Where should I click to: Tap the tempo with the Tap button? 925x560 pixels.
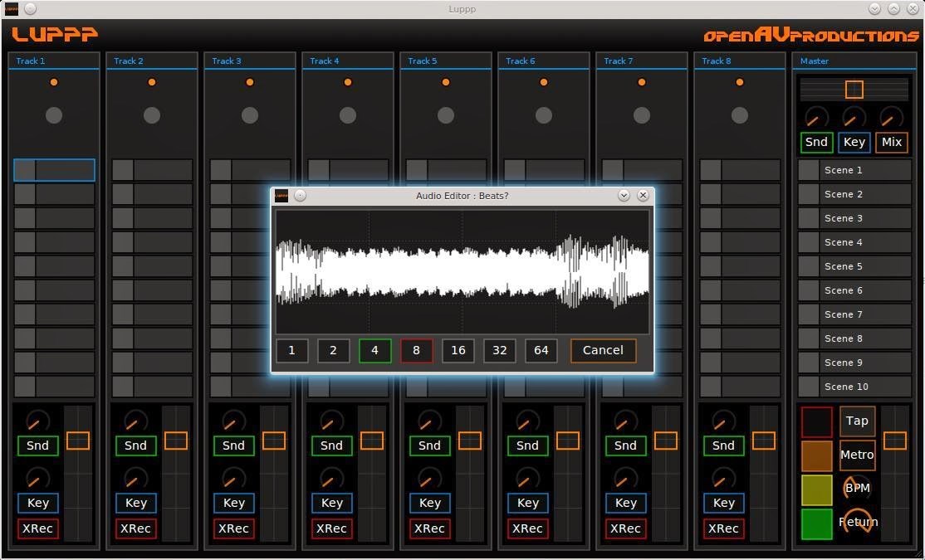pos(857,421)
